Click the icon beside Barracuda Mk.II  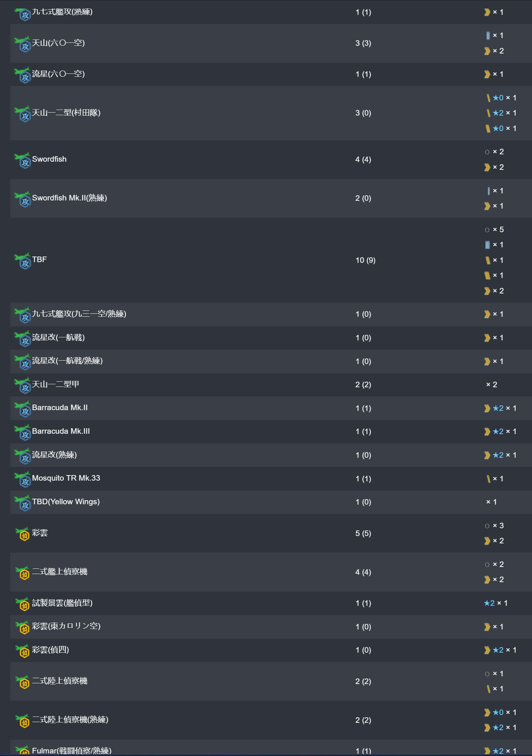(x=23, y=409)
